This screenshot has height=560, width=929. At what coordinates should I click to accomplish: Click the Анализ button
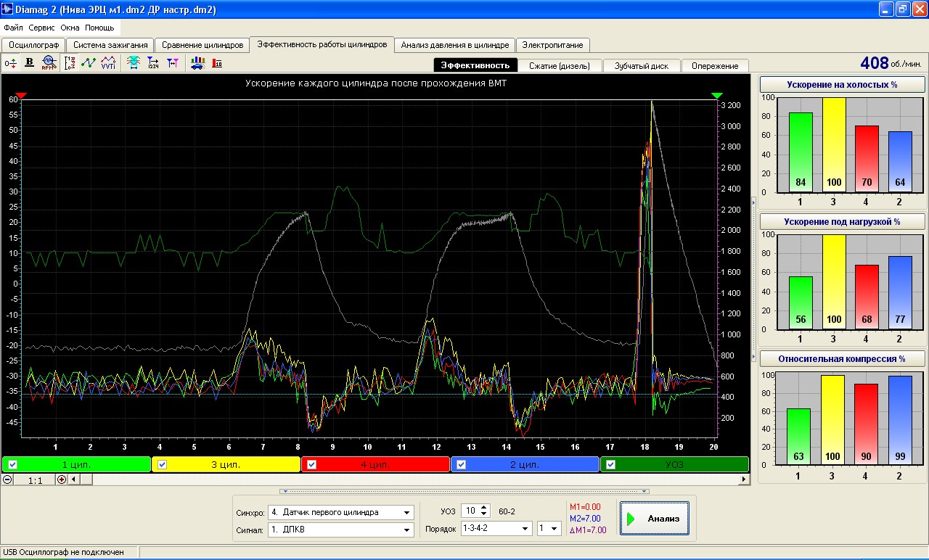pos(655,519)
